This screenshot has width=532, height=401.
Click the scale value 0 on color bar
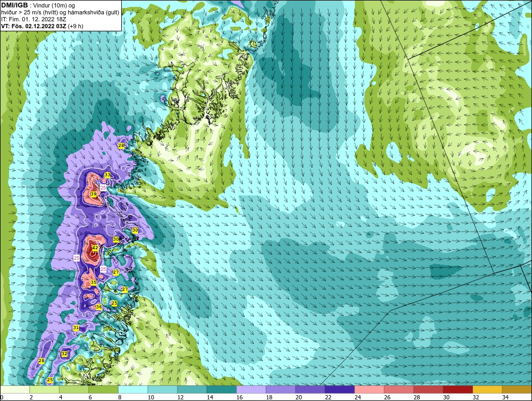click(x=2, y=397)
